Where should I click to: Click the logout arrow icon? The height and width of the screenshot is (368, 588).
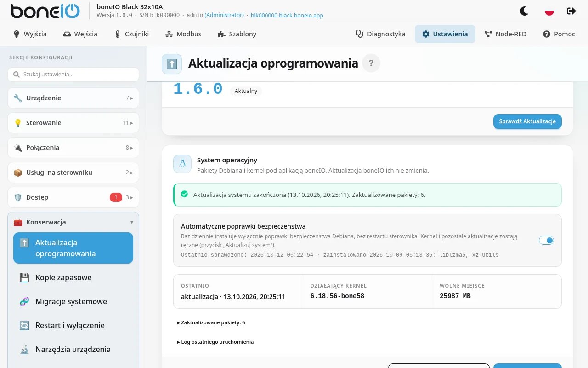pos(571,11)
